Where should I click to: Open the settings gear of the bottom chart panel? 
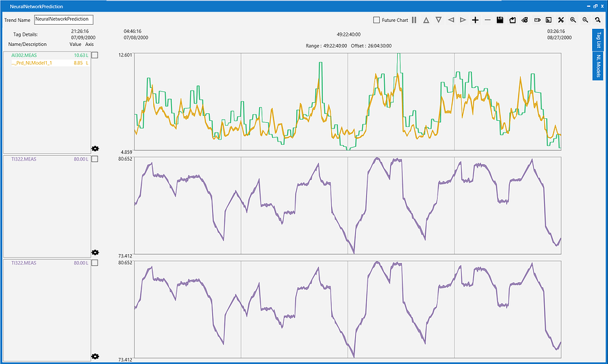point(95,356)
